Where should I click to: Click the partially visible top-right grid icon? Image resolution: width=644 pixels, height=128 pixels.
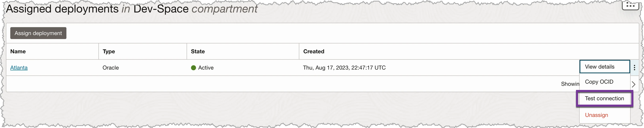tap(630, 5)
